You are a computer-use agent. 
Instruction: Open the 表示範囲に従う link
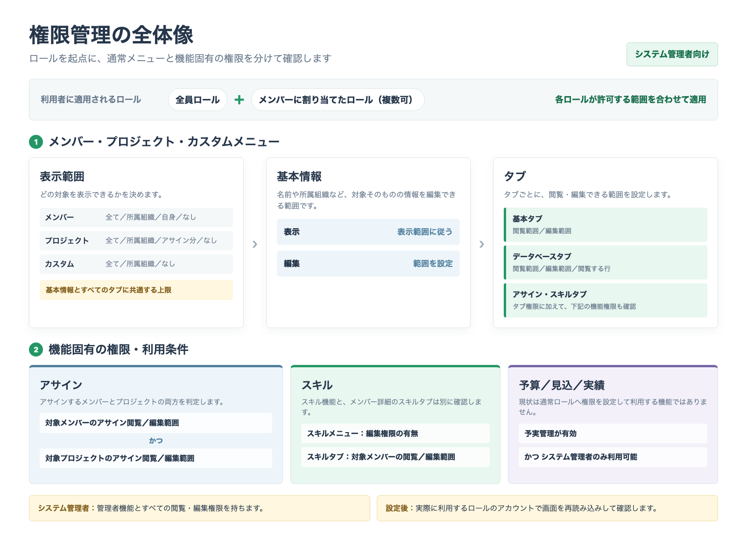coord(425,232)
